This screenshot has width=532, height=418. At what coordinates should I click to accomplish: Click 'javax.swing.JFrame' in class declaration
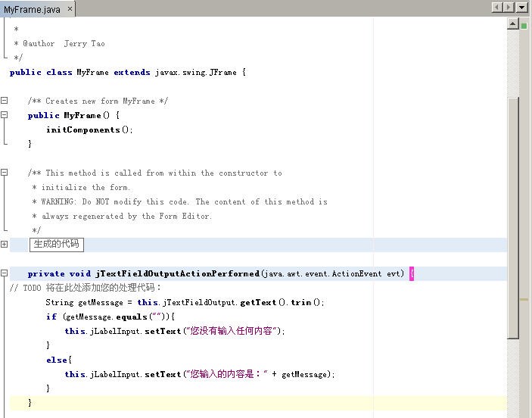(x=196, y=73)
